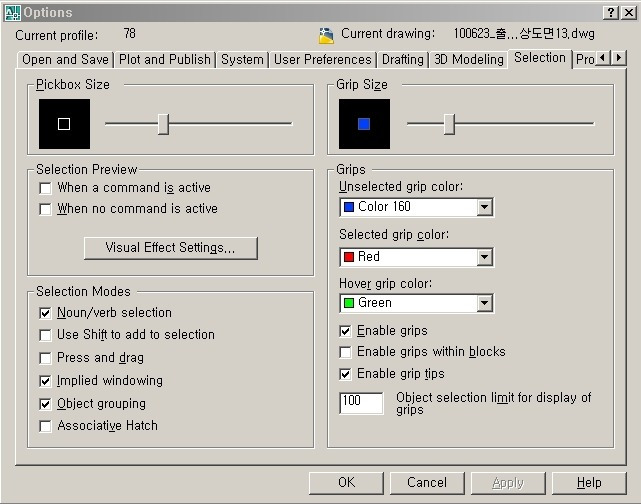Click the Cancel button
Viewport: 641px width, 504px height.
click(427, 483)
